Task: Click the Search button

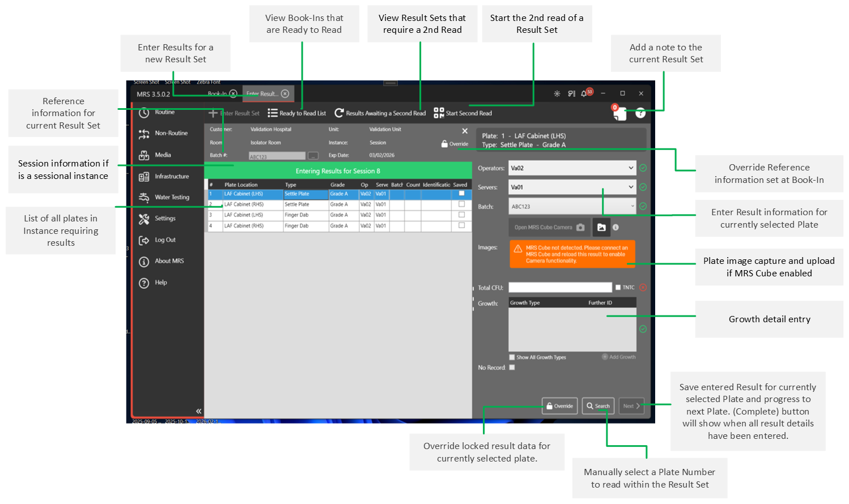Action: (598, 406)
